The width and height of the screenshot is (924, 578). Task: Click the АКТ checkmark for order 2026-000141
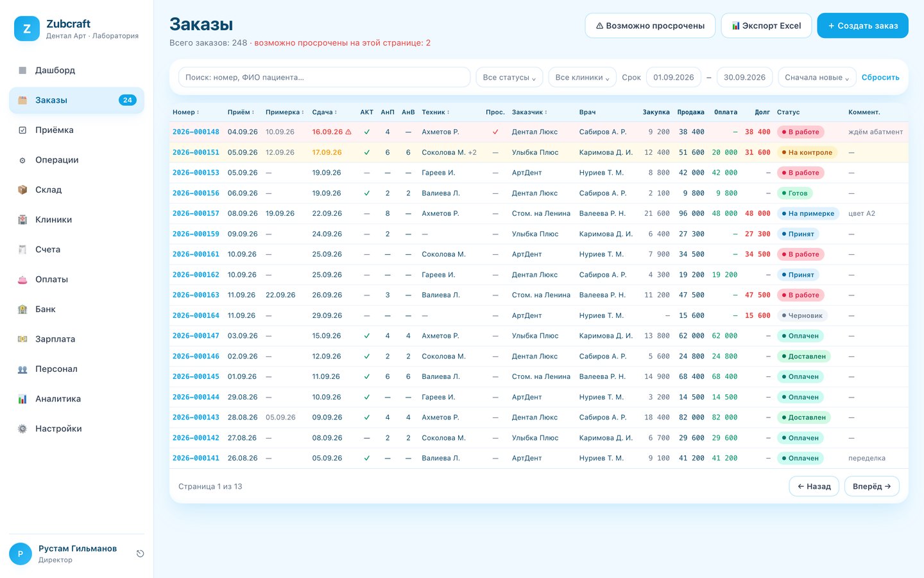(x=367, y=459)
